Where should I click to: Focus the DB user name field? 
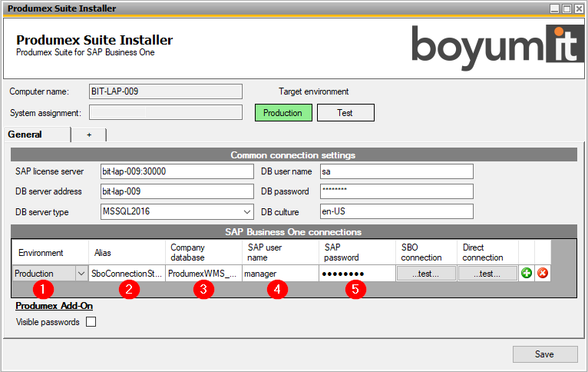pos(395,171)
